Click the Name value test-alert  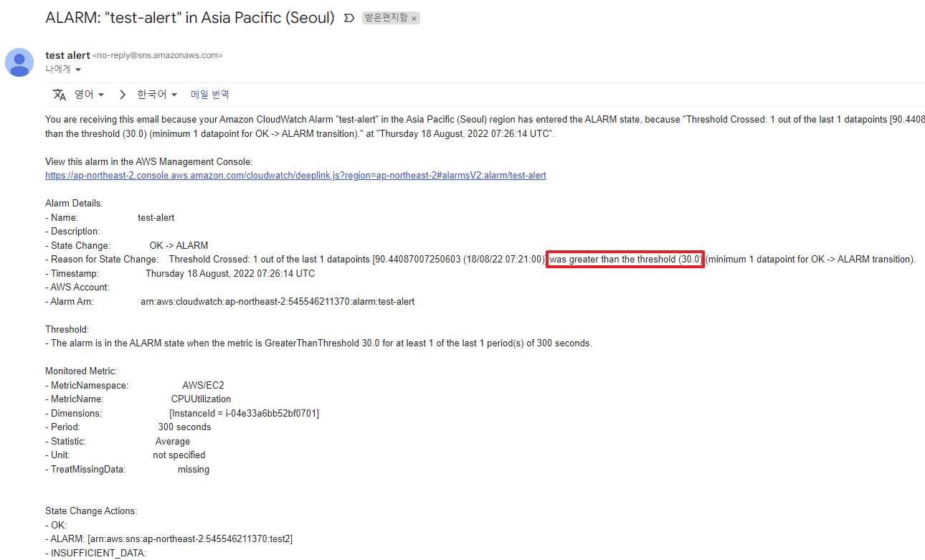[156, 217]
